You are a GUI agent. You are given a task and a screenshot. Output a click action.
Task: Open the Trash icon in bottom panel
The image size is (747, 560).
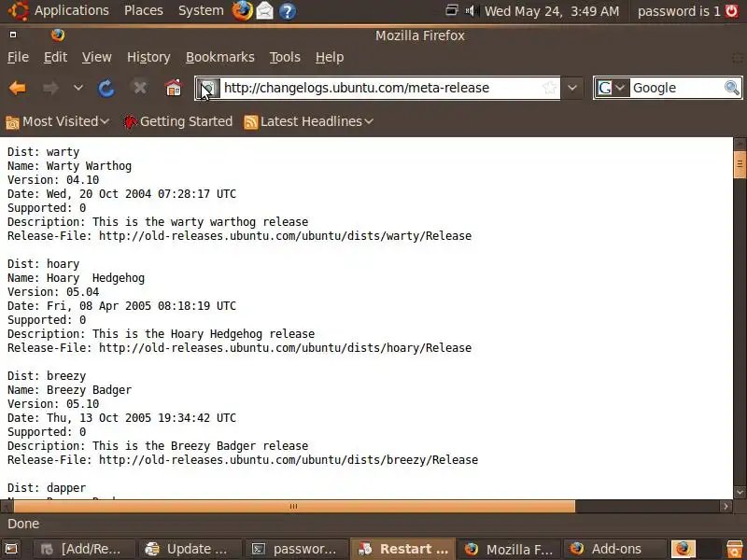click(735, 549)
